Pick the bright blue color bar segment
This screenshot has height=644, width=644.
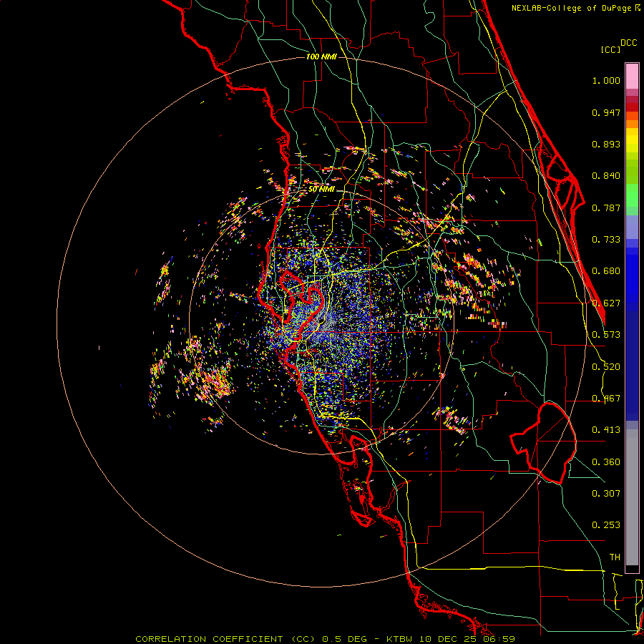click(x=632, y=279)
